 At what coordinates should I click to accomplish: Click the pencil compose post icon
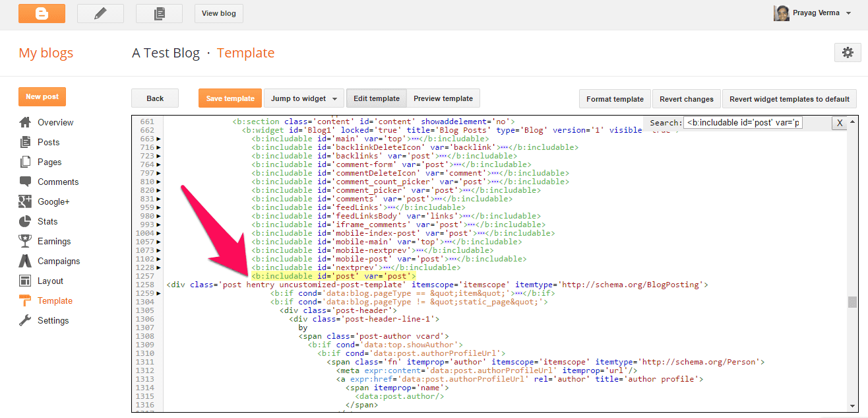pyautogui.click(x=100, y=13)
